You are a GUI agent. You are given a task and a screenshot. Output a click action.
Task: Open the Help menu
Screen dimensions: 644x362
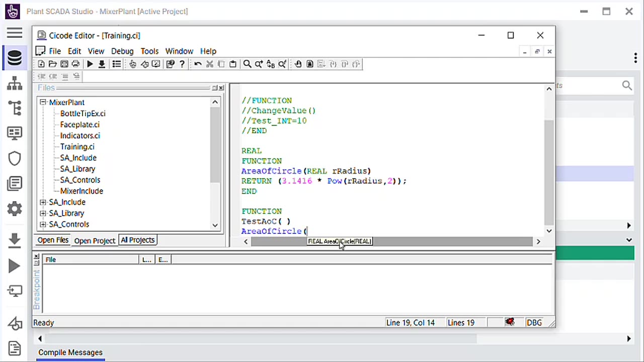208,51
